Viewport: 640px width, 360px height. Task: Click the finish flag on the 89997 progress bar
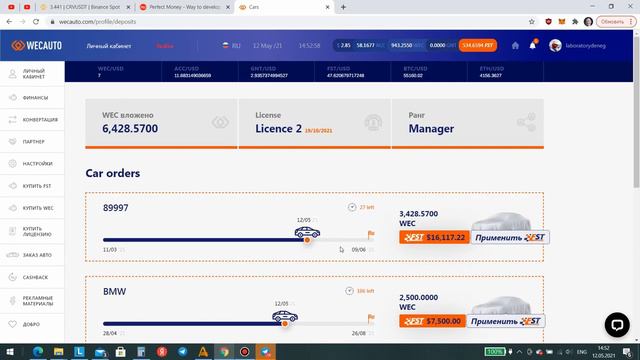[x=371, y=235]
